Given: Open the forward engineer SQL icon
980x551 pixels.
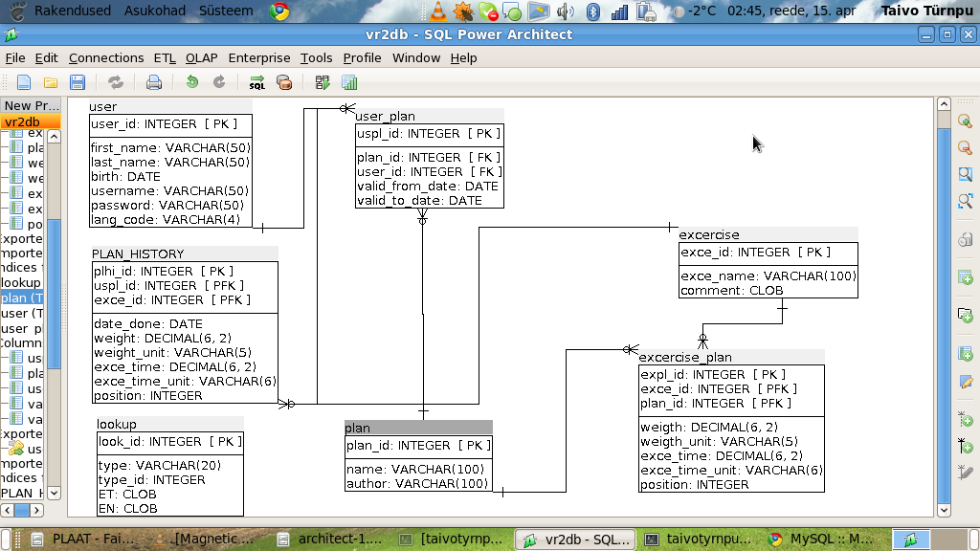Looking at the screenshot, I should (256, 82).
